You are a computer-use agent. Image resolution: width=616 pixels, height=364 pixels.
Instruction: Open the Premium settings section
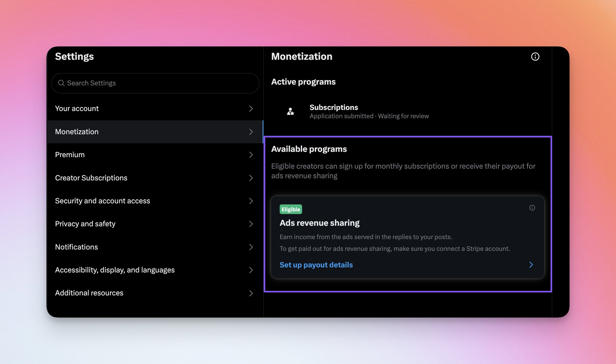tap(155, 155)
